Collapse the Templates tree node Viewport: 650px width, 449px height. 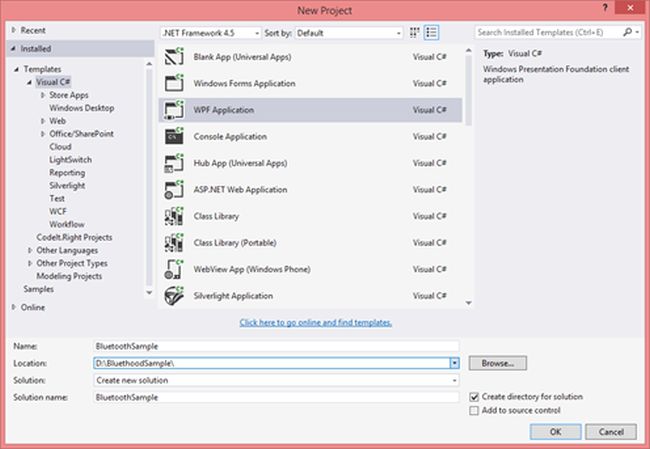pos(17,69)
